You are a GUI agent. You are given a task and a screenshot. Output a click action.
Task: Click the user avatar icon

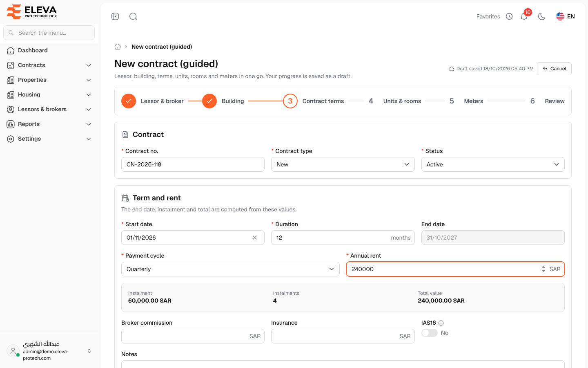pos(13,351)
